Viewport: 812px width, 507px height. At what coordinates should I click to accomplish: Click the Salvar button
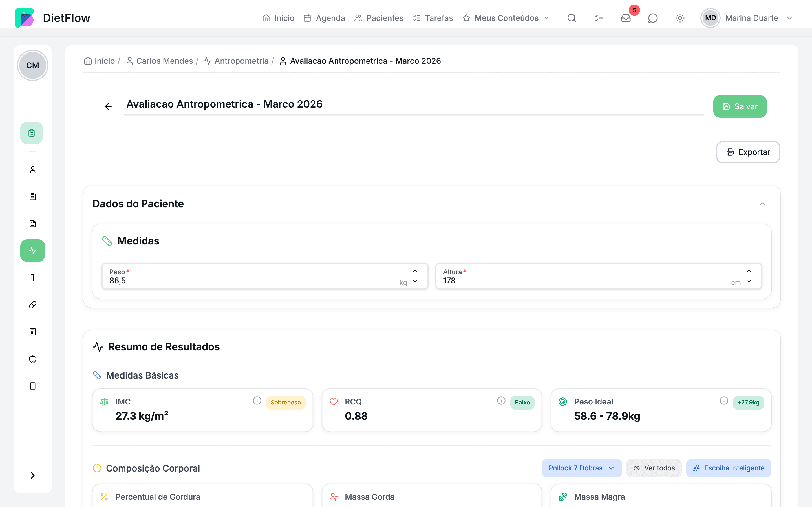tap(740, 106)
